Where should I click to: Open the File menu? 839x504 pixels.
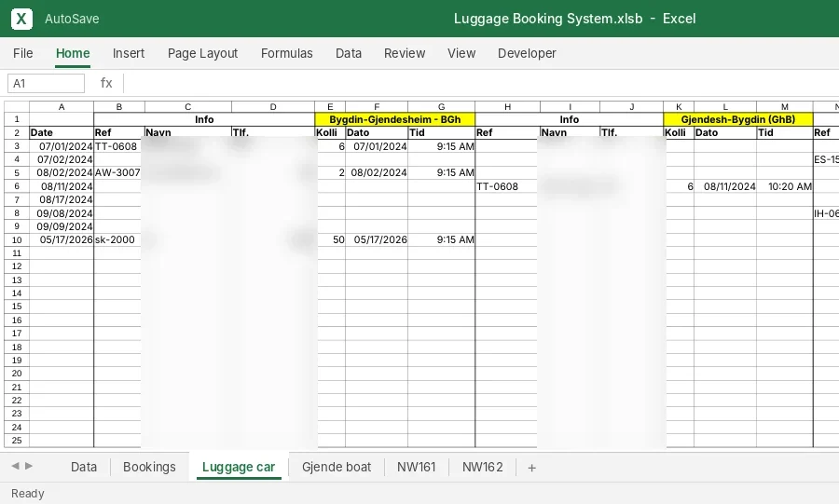click(23, 53)
